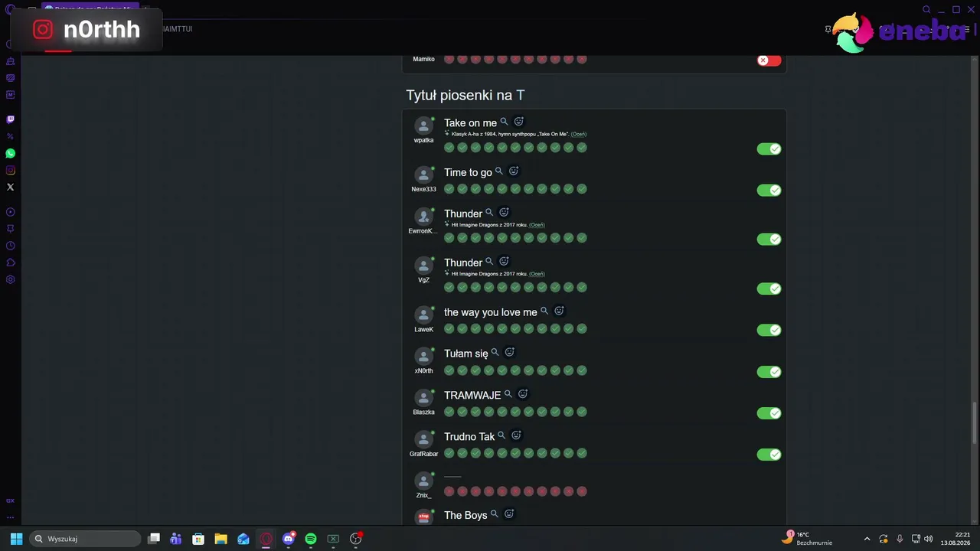
Task: Open the sidebar player icon
Action: coord(10,212)
